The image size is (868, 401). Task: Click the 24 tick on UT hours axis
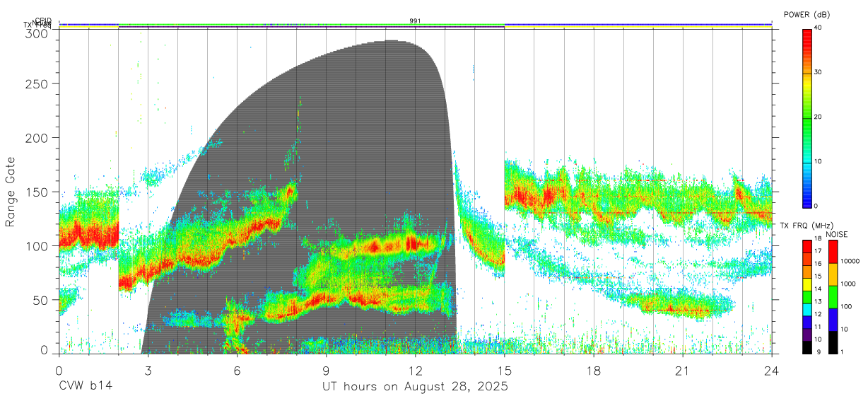click(x=772, y=371)
